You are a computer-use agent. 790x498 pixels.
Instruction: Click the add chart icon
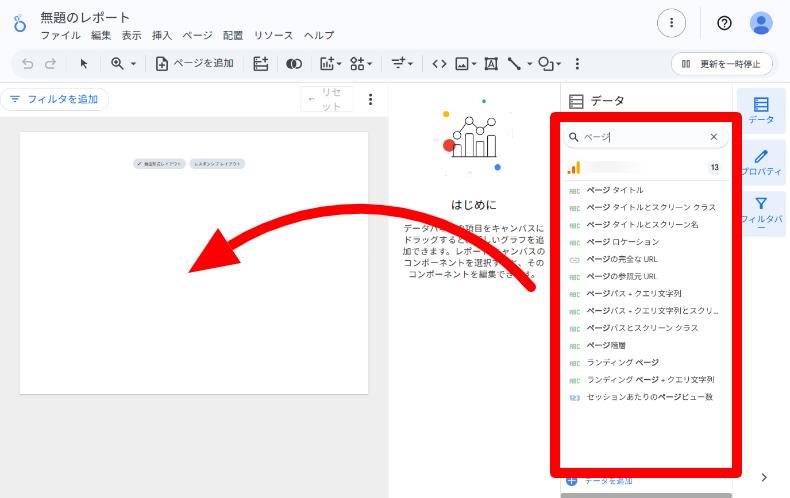tap(327, 64)
